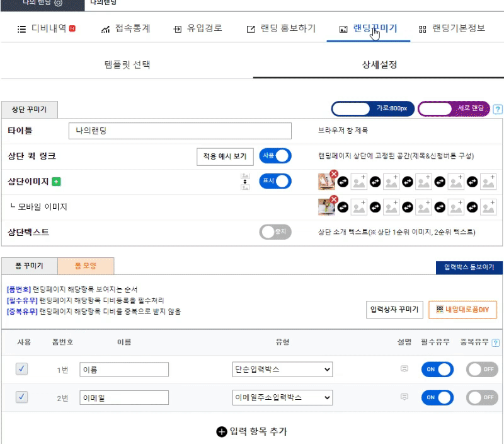Enable the 상단텍스트 toggle
Viewport: 504px width, 444px height.
coord(275,232)
